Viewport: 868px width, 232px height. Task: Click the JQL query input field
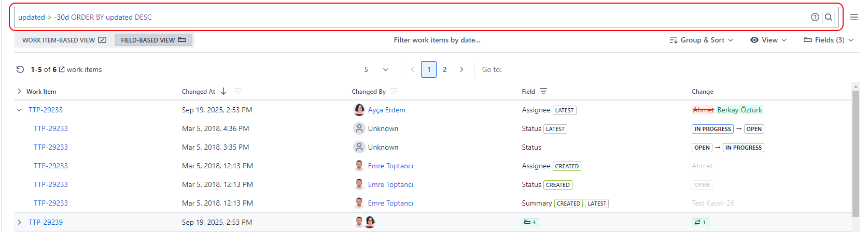415,17
